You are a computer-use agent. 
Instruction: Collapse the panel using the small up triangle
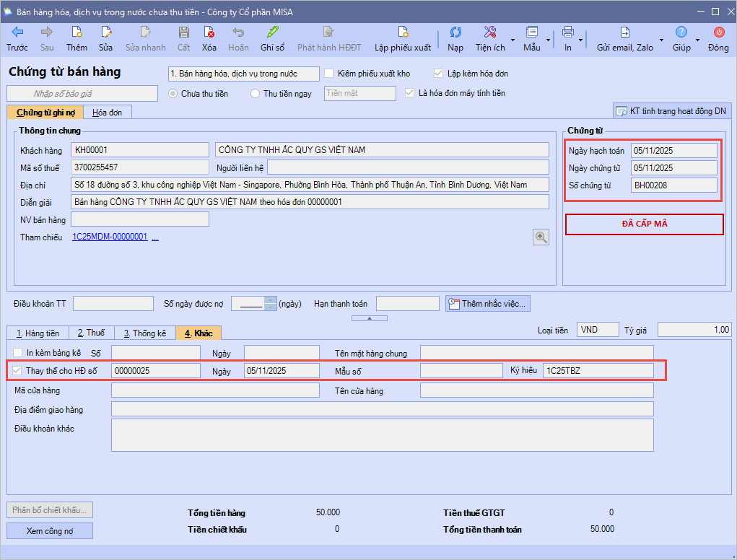point(368,318)
